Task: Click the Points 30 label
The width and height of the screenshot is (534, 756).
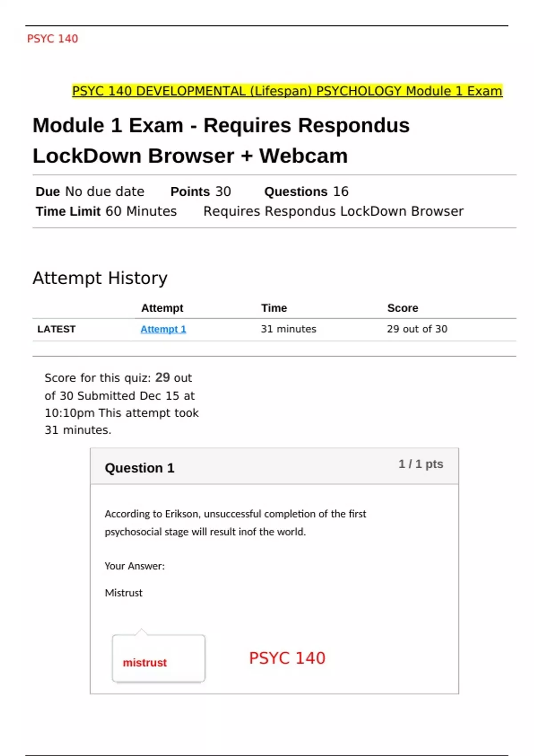Action: [201, 192]
